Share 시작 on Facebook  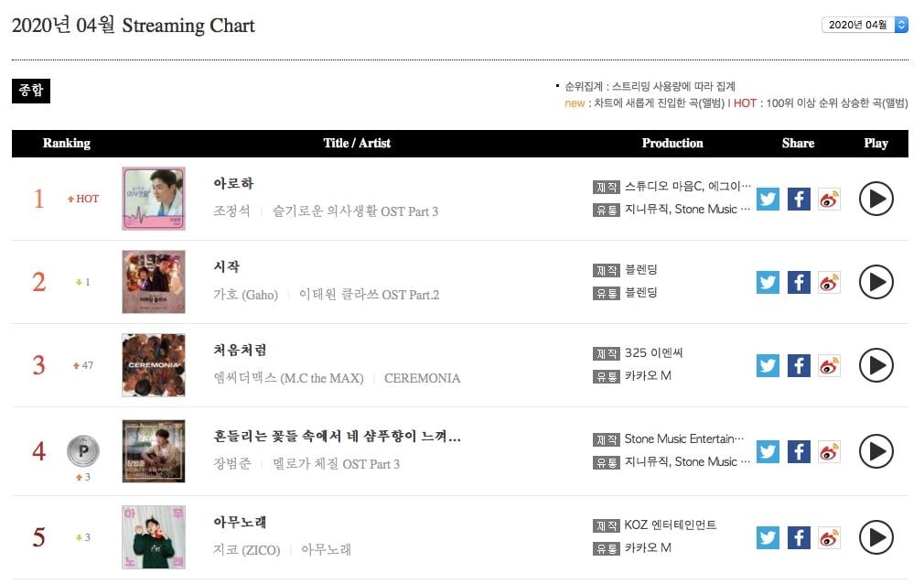799,282
